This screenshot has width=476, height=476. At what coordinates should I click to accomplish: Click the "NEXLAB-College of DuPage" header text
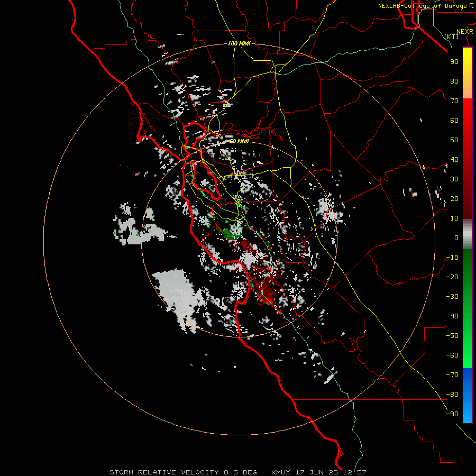click(422, 6)
